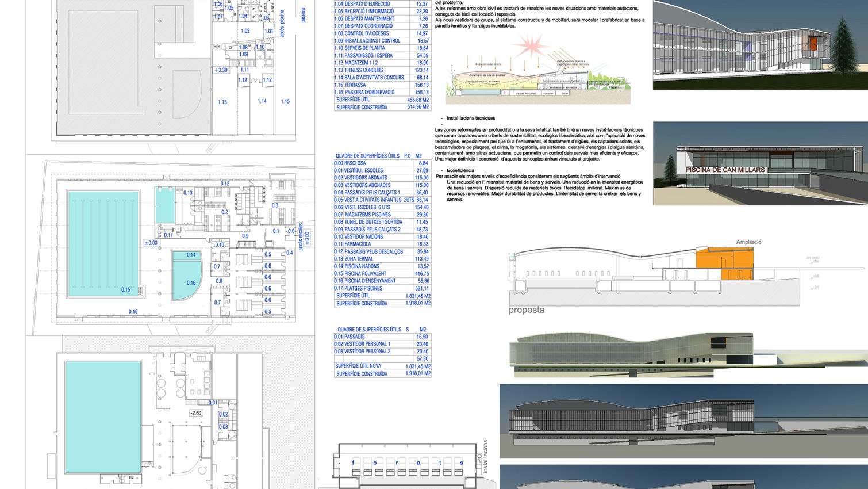Select the 'ZONA TERMAL' row

(x=382, y=259)
